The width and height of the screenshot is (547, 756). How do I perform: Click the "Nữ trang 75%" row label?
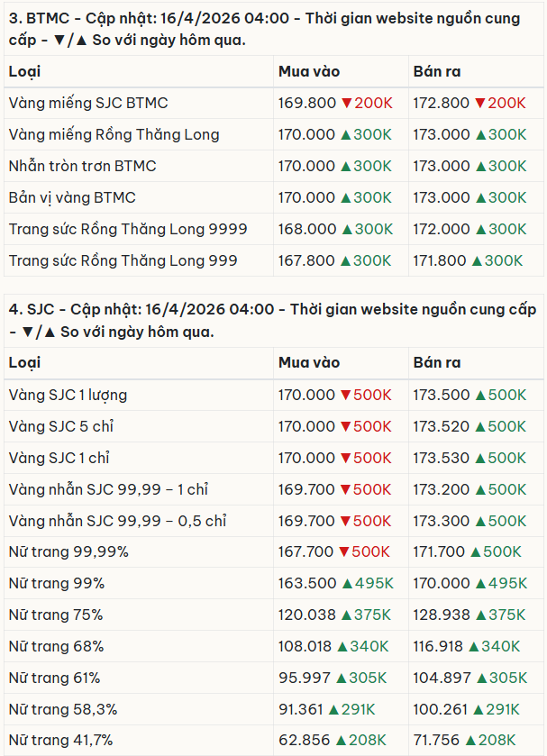tap(56, 615)
